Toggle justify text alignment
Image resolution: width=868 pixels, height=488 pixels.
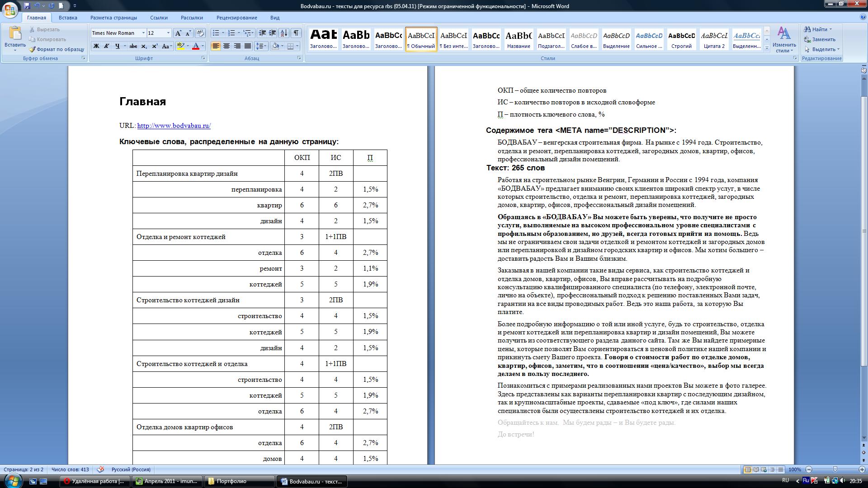(x=247, y=46)
